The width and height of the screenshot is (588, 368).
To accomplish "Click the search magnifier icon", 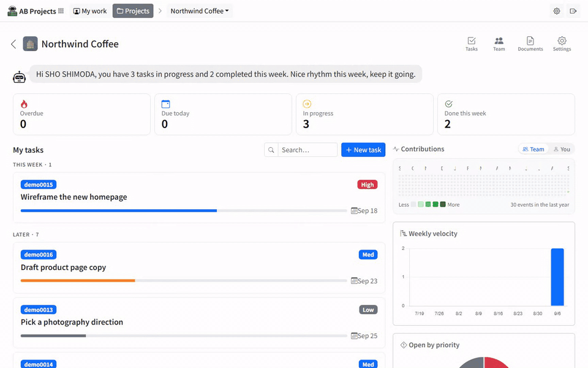I will coord(271,150).
